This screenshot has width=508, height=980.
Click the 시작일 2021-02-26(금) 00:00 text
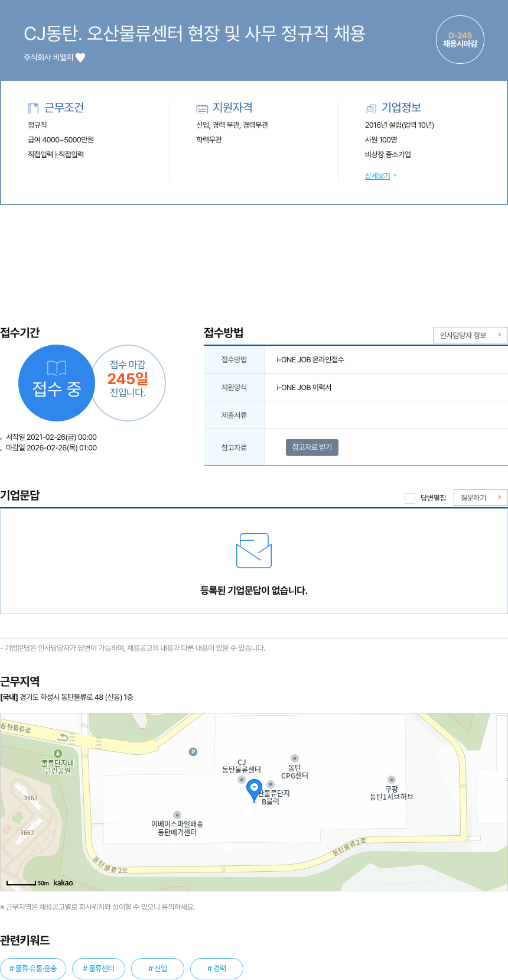point(51,437)
